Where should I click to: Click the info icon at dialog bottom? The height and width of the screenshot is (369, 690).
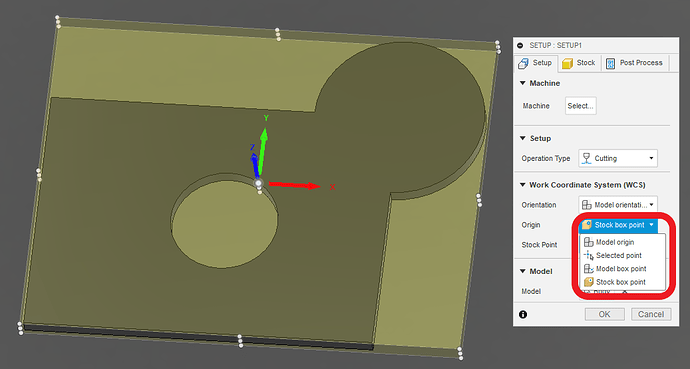(523, 314)
